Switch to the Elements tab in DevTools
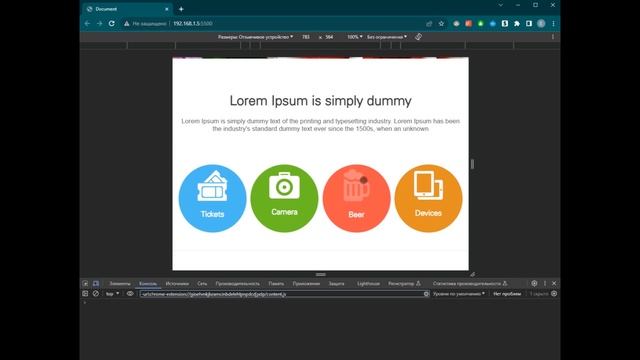The image size is (640, 360). tap(120, 283)
